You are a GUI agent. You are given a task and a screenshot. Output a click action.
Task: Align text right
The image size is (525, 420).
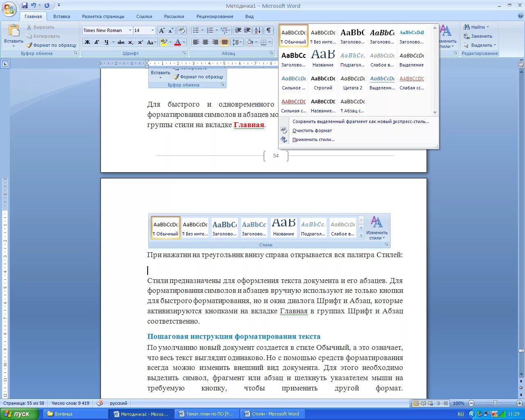click(x=215, y=42)
